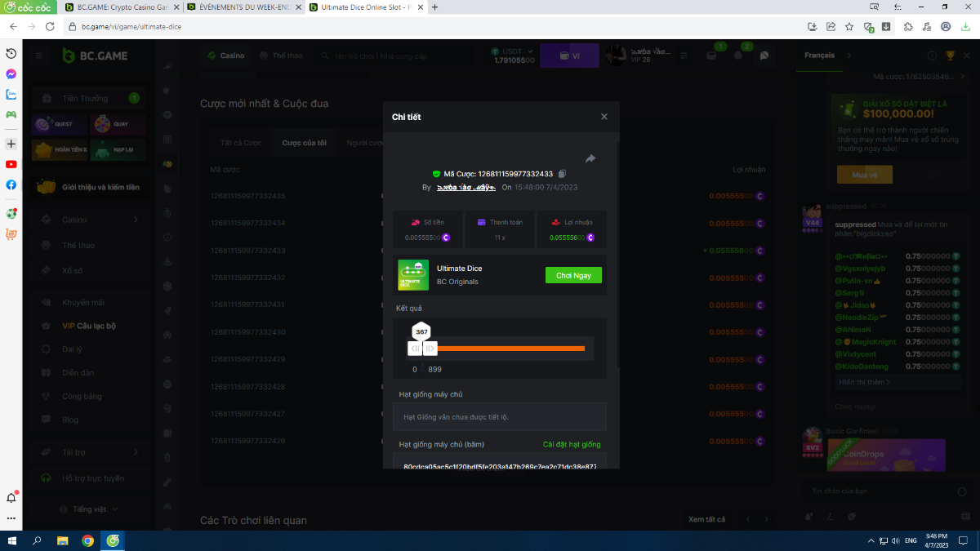Open Chrome from the Windows taskbar

click(x=87, y=540)
